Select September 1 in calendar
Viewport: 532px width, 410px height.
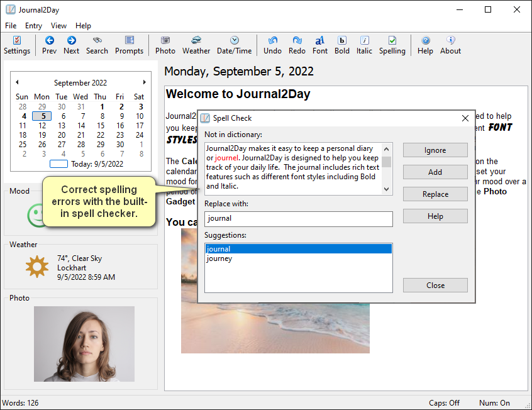102,106
